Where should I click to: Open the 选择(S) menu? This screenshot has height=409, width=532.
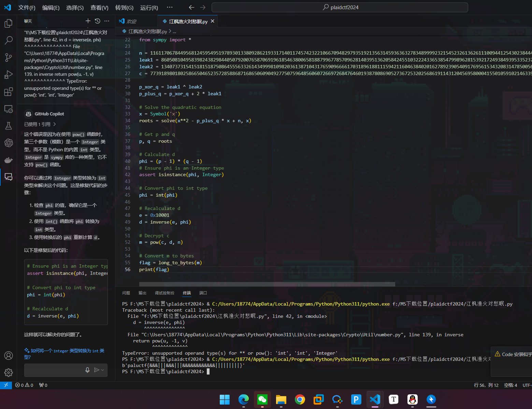tap(75, 8)
